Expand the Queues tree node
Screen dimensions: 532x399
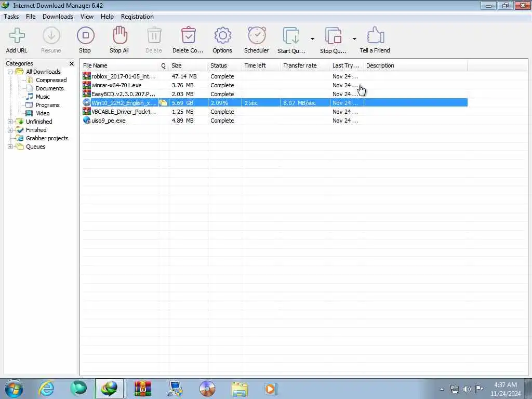[x=10, y=147]
